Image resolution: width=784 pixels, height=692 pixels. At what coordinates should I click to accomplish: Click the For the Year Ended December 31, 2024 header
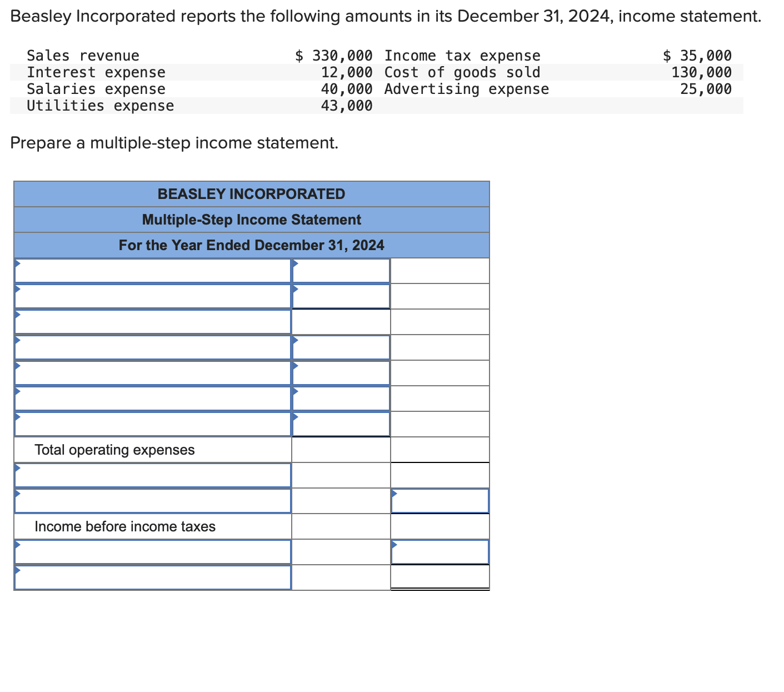[x=252, y=245]
